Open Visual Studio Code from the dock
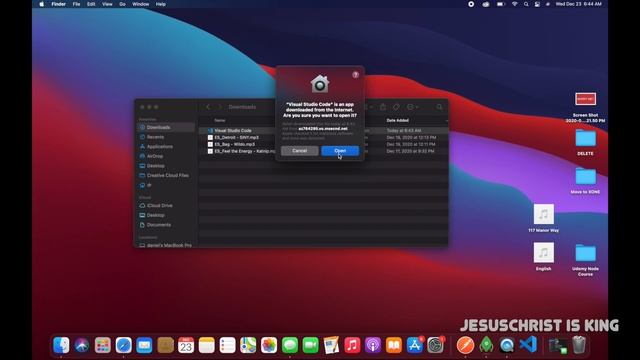This screenshot has width=640, height=360. click(x=528, y=345)
